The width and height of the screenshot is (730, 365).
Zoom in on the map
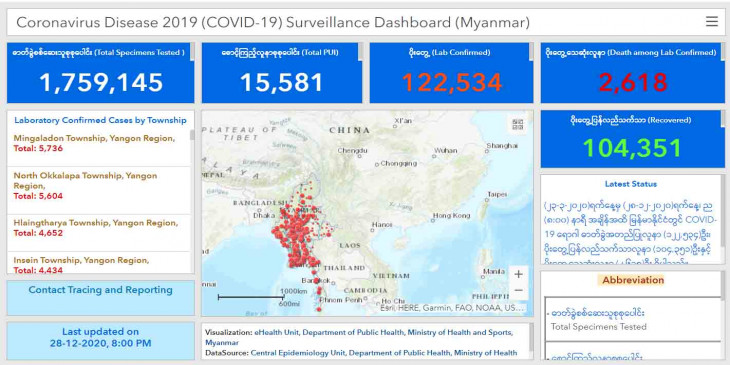(x=518, y=274)
